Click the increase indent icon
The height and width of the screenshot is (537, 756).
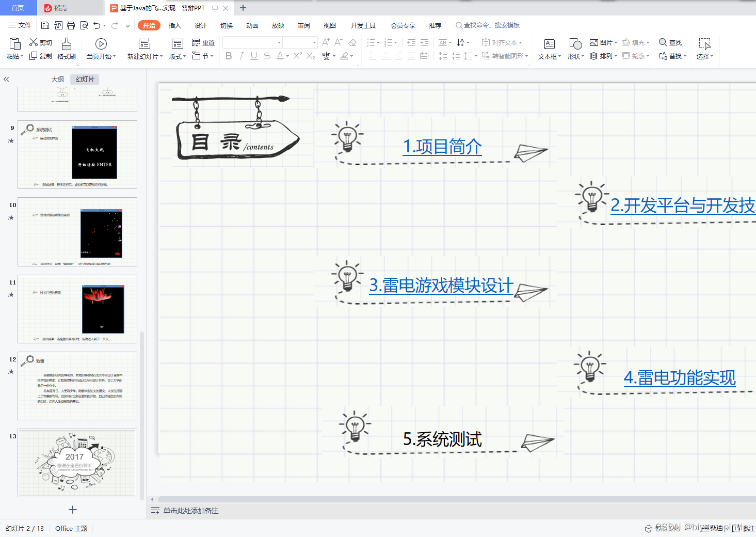424,42
